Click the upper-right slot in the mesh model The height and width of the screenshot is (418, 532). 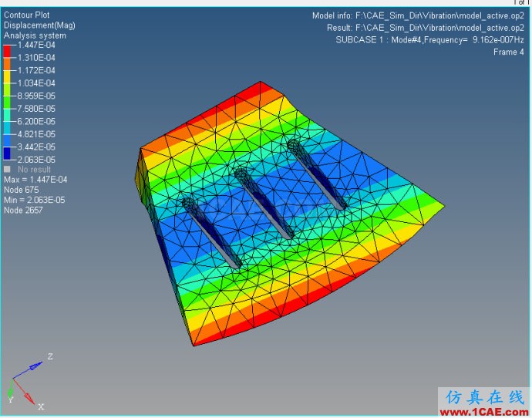pos(317,175)
